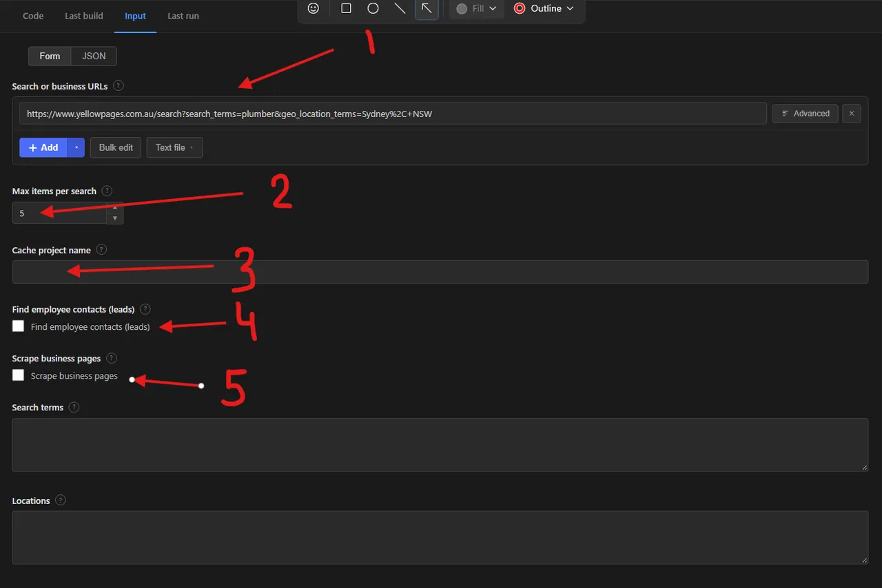
Task: Click the grey Fill color swatch
Action: click(x=462, y=9)
